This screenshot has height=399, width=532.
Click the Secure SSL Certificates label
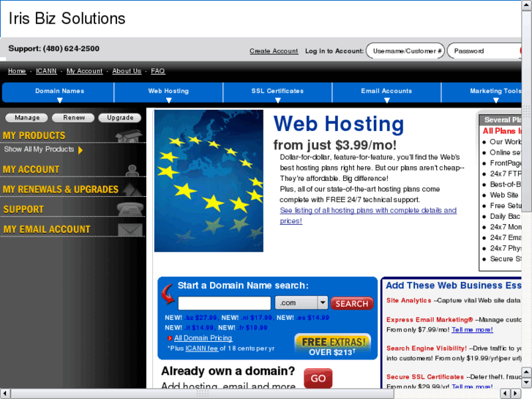(424, 377)
